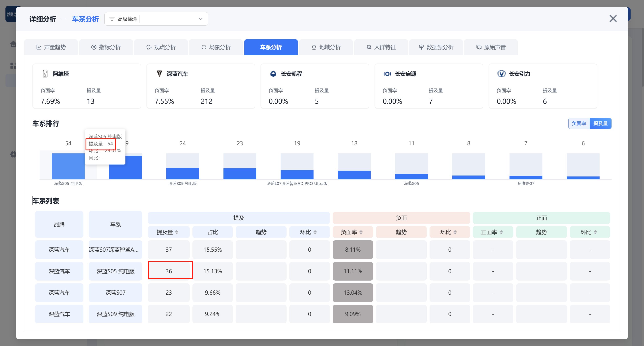Sort by 负面率 column arrows

coord(361,232)
